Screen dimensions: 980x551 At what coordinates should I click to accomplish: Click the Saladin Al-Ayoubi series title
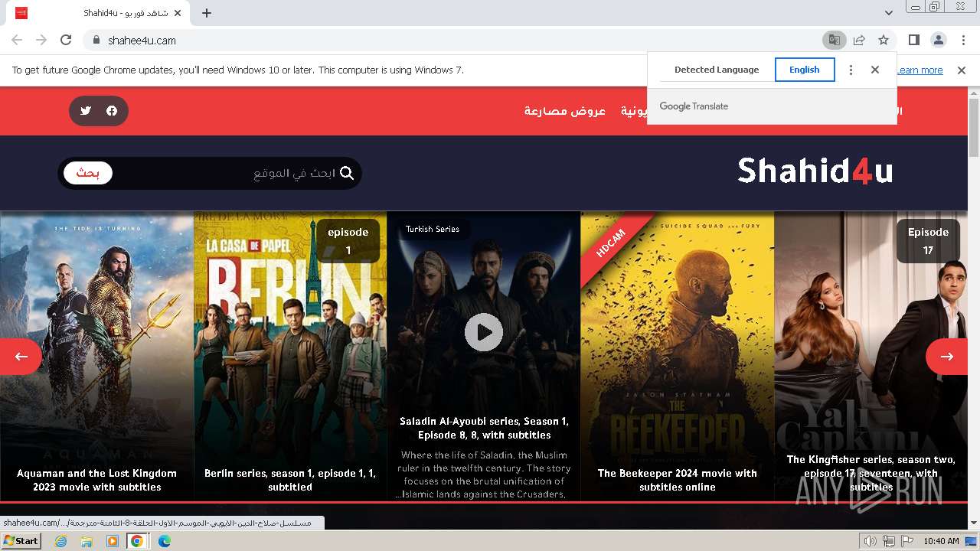(484, 428)
